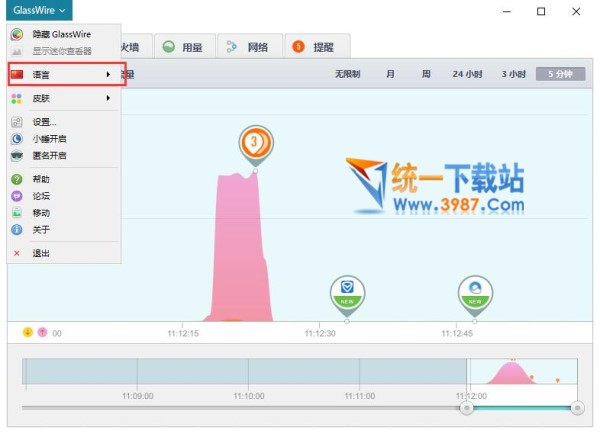Open 关于 about menu entry
Viewport: 600px width, 434px height.
pos(64,230)
